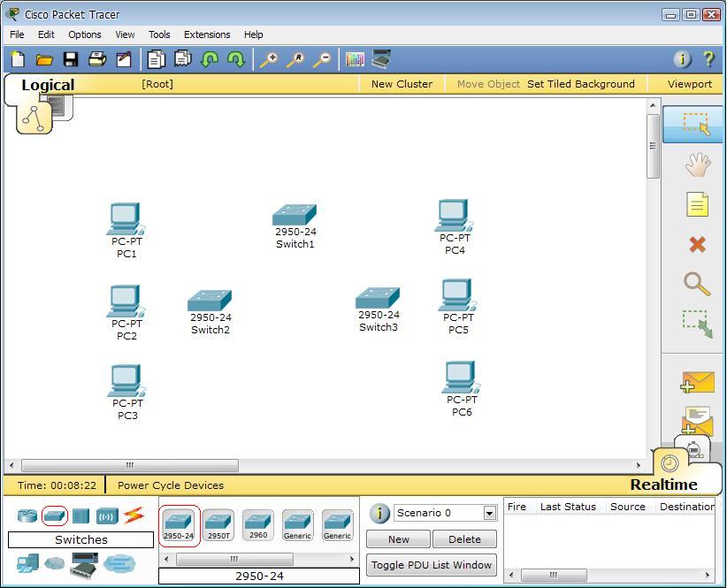Print the topology with printer icon

(97, 59)
